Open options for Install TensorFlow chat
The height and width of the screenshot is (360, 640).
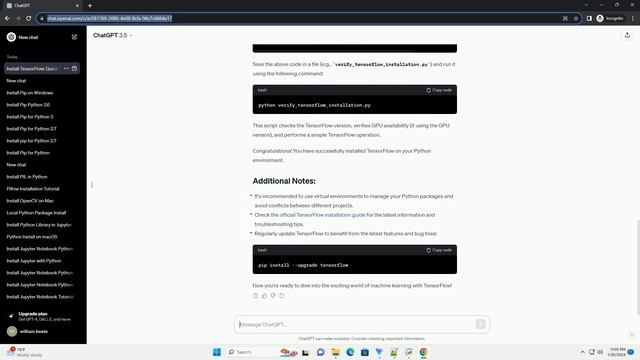(x=66, y=69)
